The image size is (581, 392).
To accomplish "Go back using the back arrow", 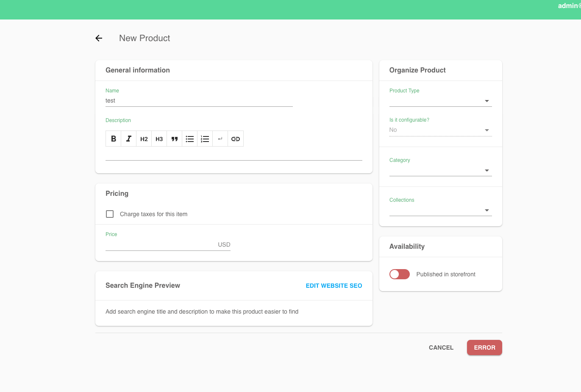I will click(98, 38).
